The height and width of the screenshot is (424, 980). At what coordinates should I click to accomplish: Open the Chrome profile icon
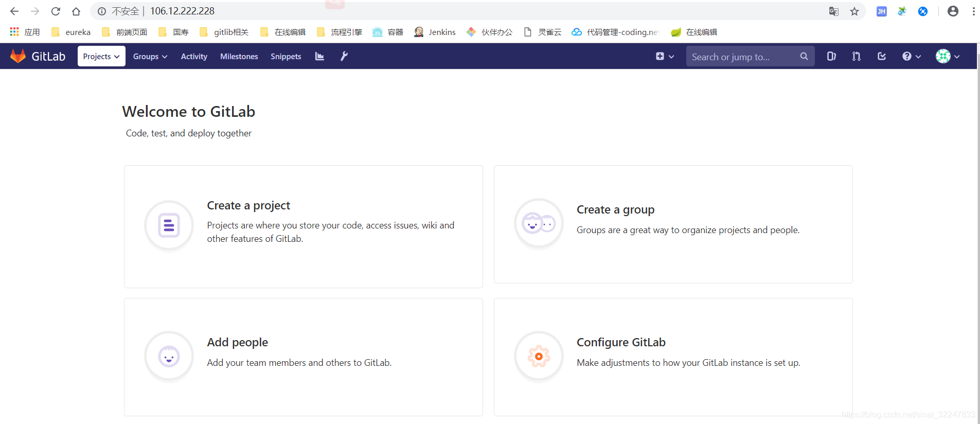tap(953, 11)
